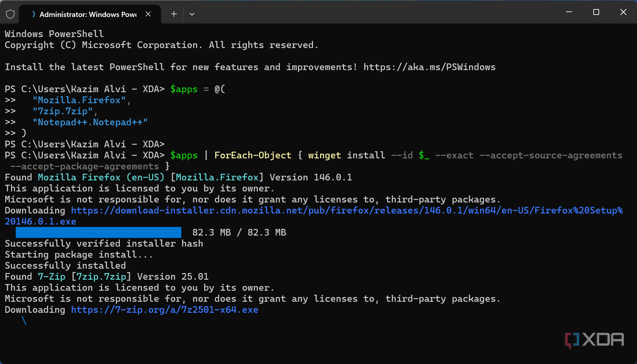Click the "Notepad++.Notepad++" array entry

(x=90, y=122)
